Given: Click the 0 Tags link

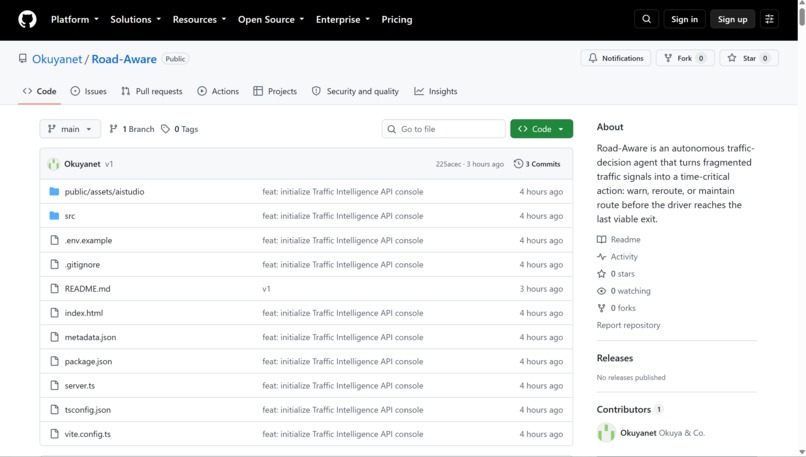Looking at the screenshot, I should pyautogui.click(x=179, y=129).
